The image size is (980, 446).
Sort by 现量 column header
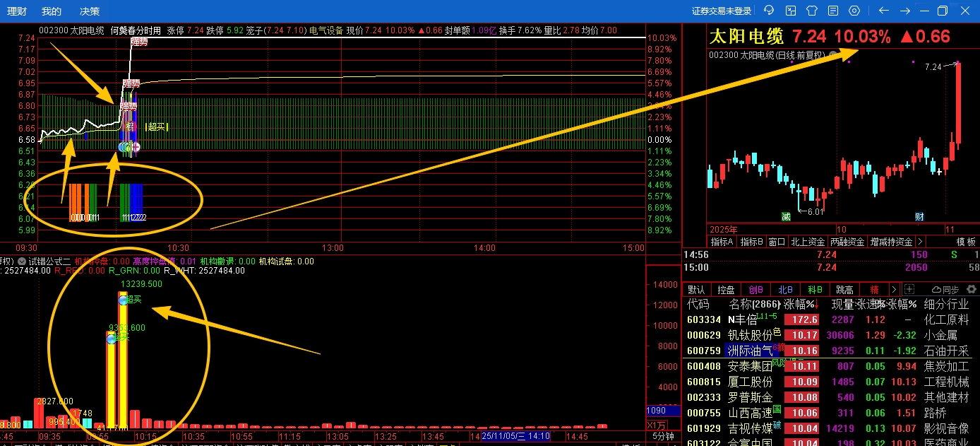[842, 305]
